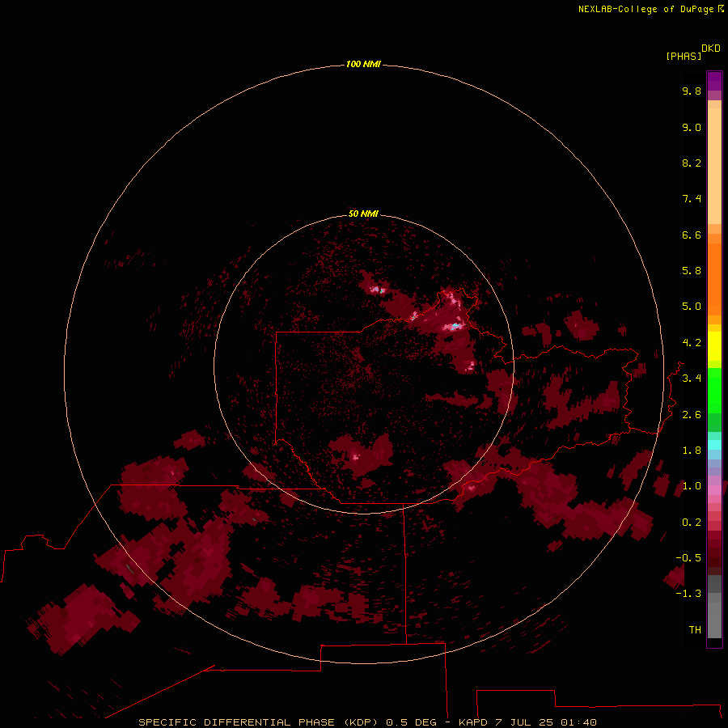Click the 9.8 value on color scale

(x=692, y=91)
